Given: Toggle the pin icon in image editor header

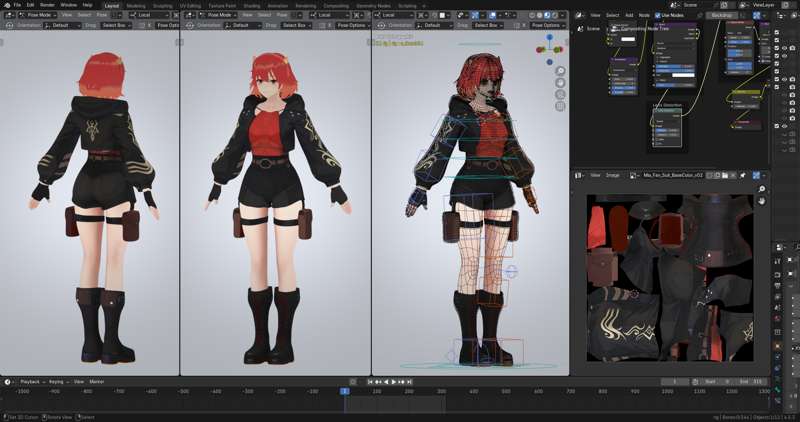Looking at the screenshot, I should (742, 175).
